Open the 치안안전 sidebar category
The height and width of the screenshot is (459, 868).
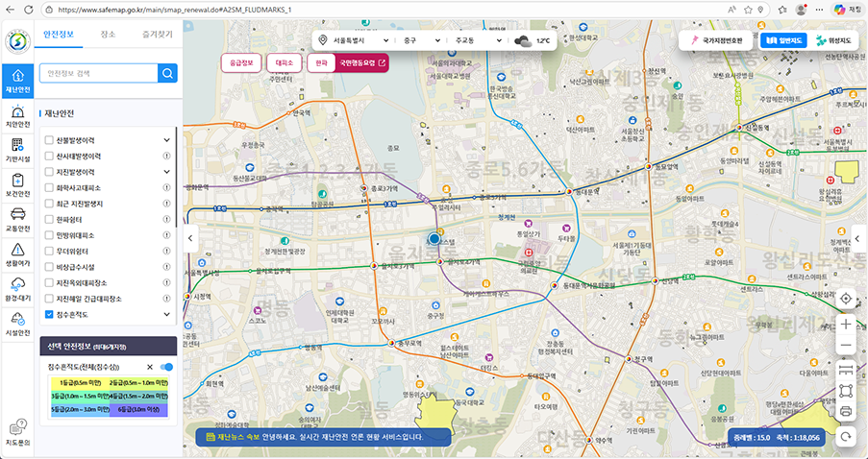click(x=16, y=117)
